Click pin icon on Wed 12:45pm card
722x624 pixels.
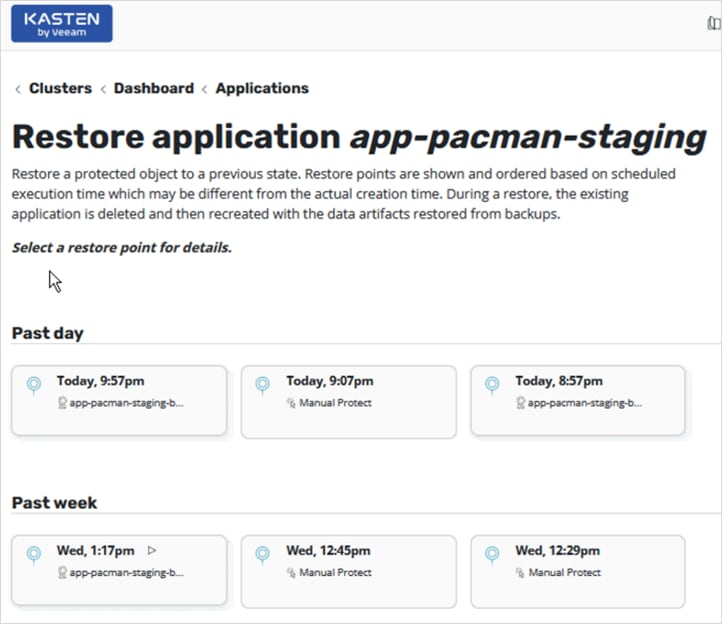pyautogui.click(x=262, y=555)
